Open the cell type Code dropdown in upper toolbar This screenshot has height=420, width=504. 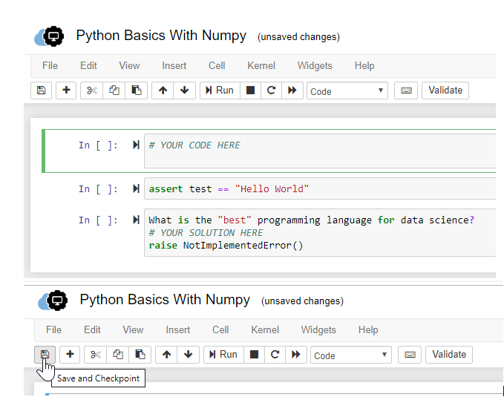[347, 91]
